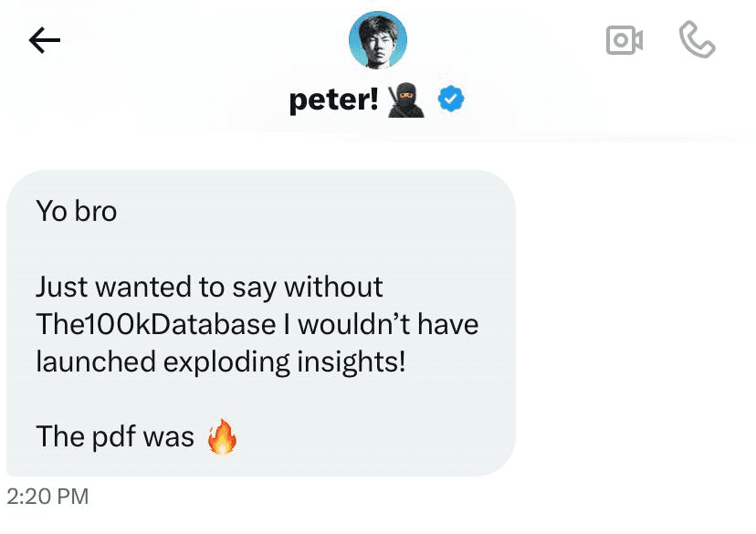Screen dimensions: 756x534
Task: Click the 2:20 PM timestamp
Action: point(47,497)
